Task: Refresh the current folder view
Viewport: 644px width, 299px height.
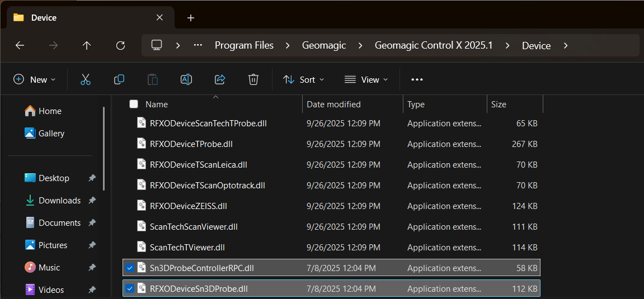Action: coord(120,45)
